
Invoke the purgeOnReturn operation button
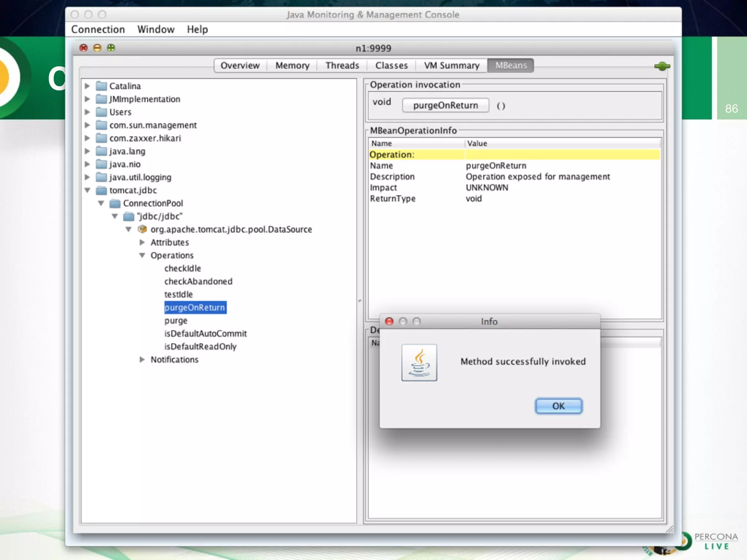tap(445, 105)
